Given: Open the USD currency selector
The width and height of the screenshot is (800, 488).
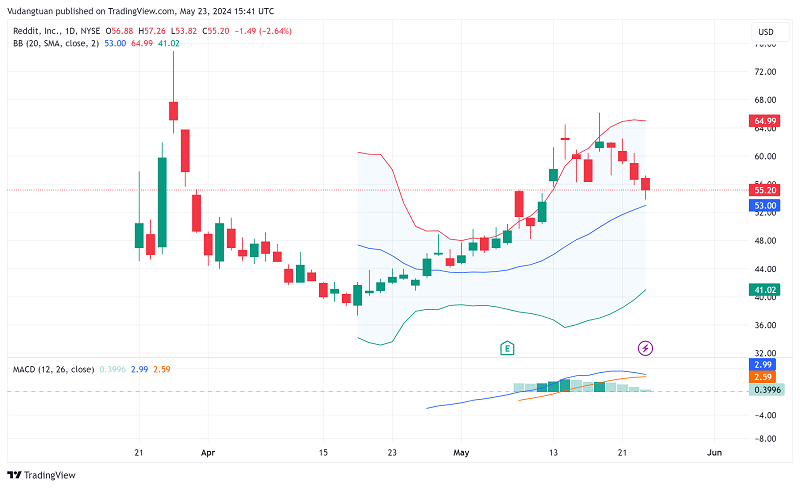Looking at the screenshot, I should [x=766, y=32].
